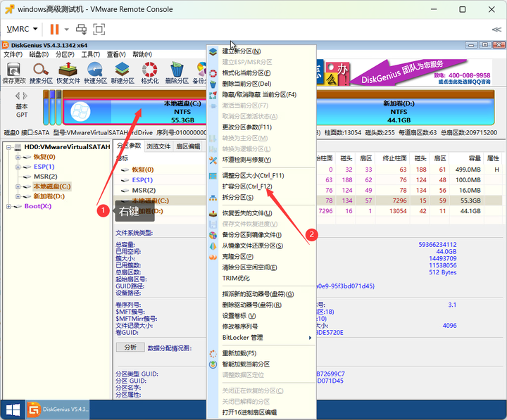The width and height of the screenshot is (507, 420).
Task: Open the 工具(T) menu
Action: tap(91, 54)
